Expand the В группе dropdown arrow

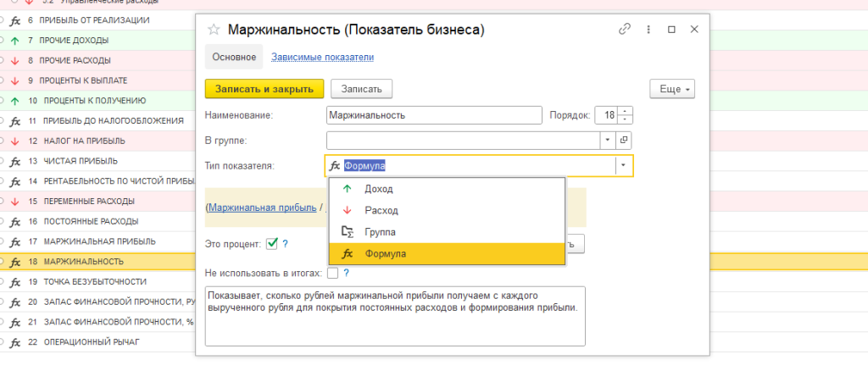(x=608, y=141)
